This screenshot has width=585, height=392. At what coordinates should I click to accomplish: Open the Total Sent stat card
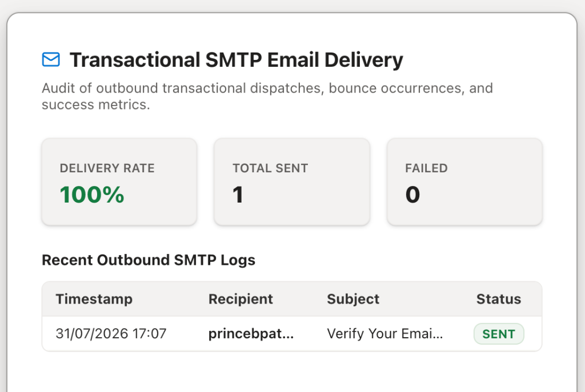coord(292,182)
